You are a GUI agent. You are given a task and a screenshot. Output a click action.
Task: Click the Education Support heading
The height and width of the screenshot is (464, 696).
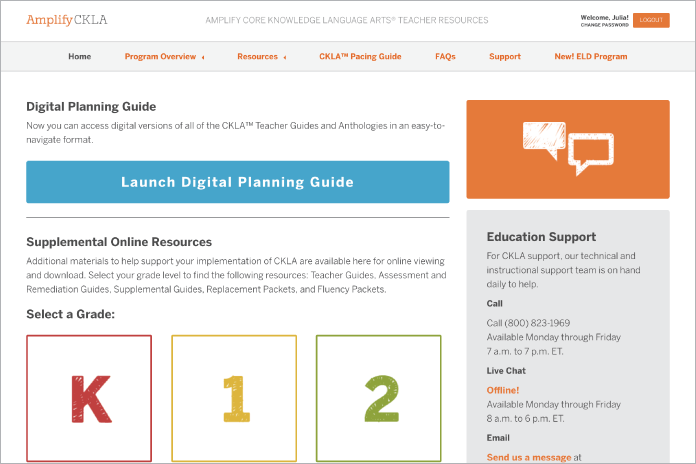(541, 237)
